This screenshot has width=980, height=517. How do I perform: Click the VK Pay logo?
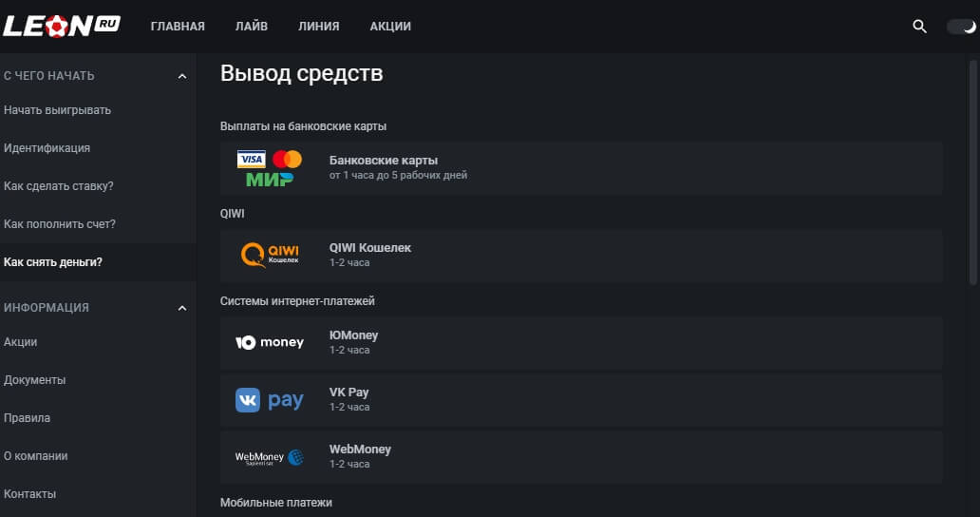tap(270, 400)
